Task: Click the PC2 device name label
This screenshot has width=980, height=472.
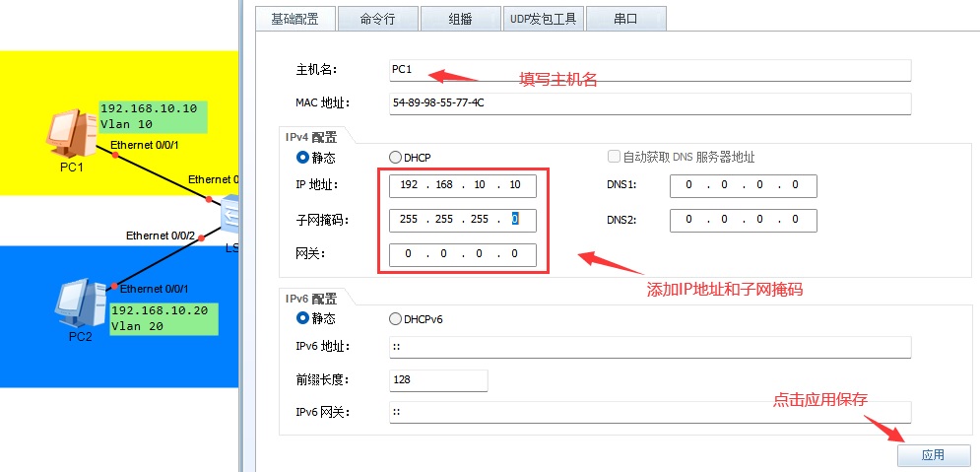Action: [x=80, y=338]
